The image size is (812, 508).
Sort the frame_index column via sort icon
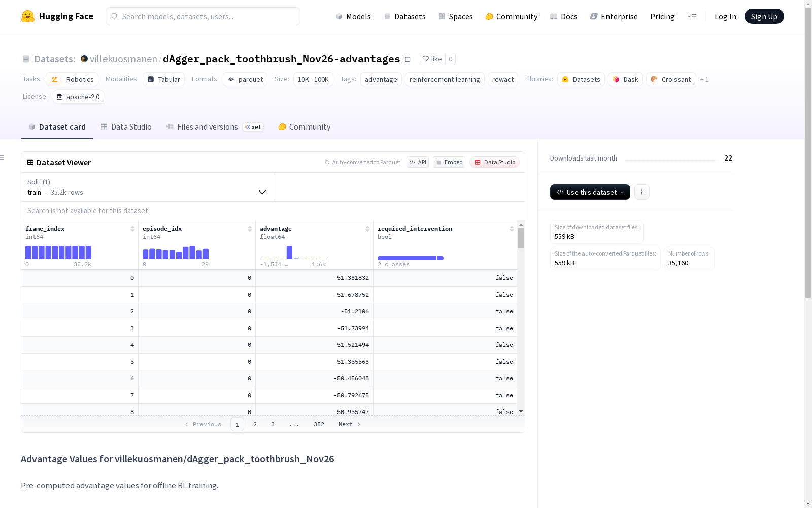pos(132,229)
